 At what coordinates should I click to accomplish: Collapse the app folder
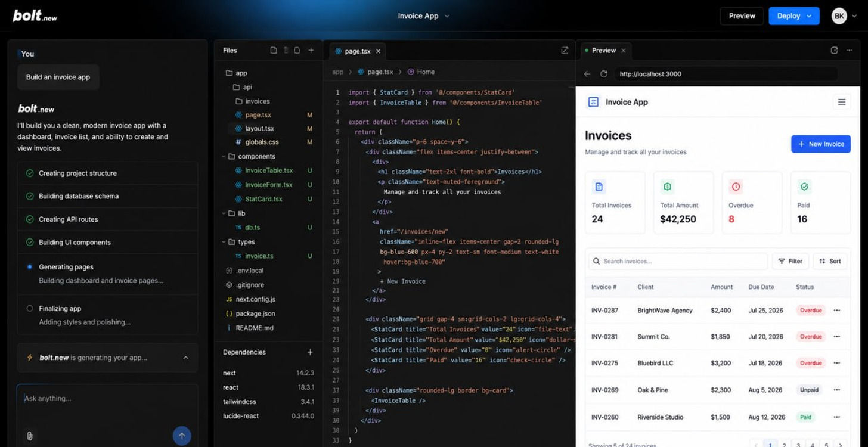point(237,73)
